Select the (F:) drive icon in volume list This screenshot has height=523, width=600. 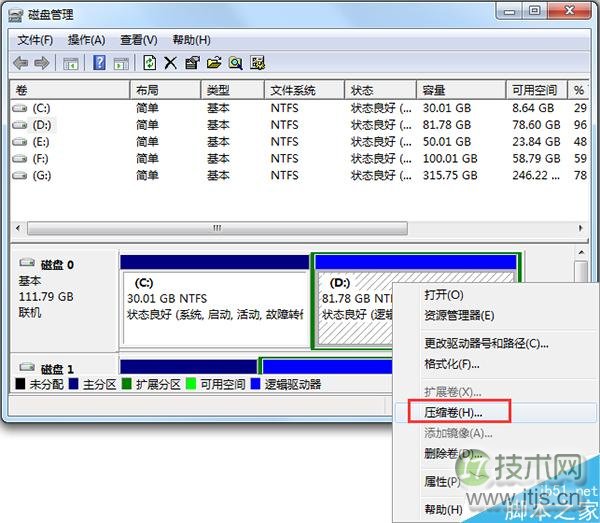[x=20, y=159]
